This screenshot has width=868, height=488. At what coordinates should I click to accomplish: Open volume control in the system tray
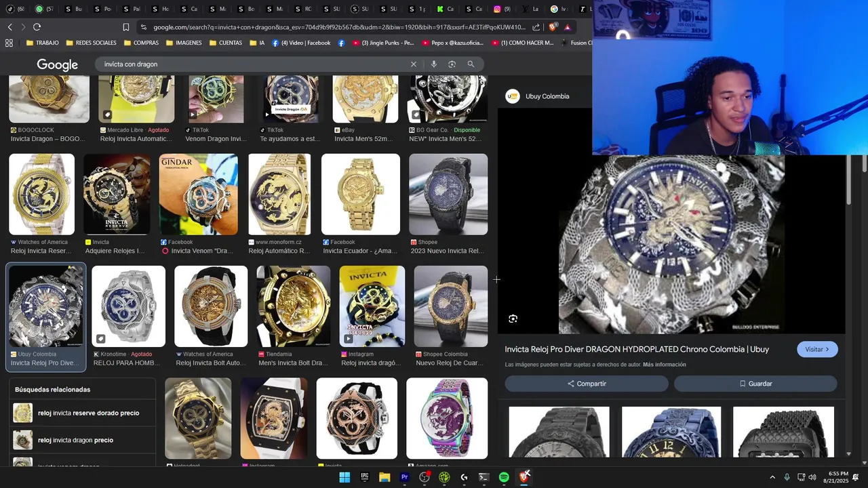812,477
